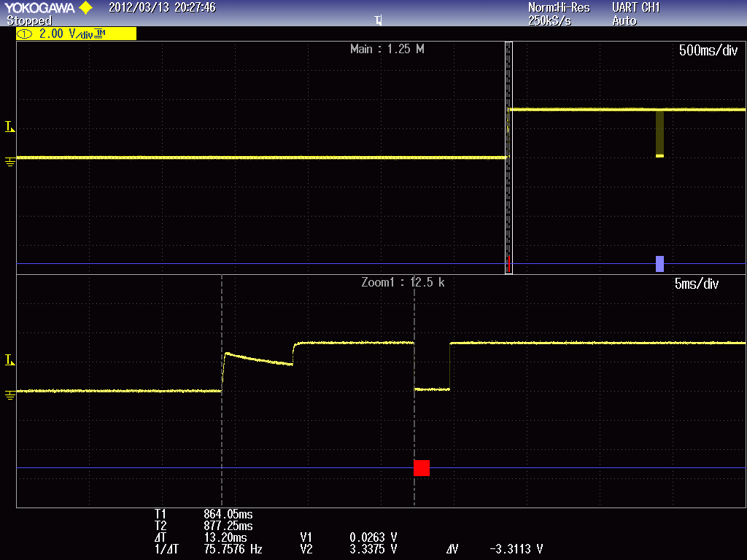
Task: Click the ΔT value 13.20ms
Action: 225,537
